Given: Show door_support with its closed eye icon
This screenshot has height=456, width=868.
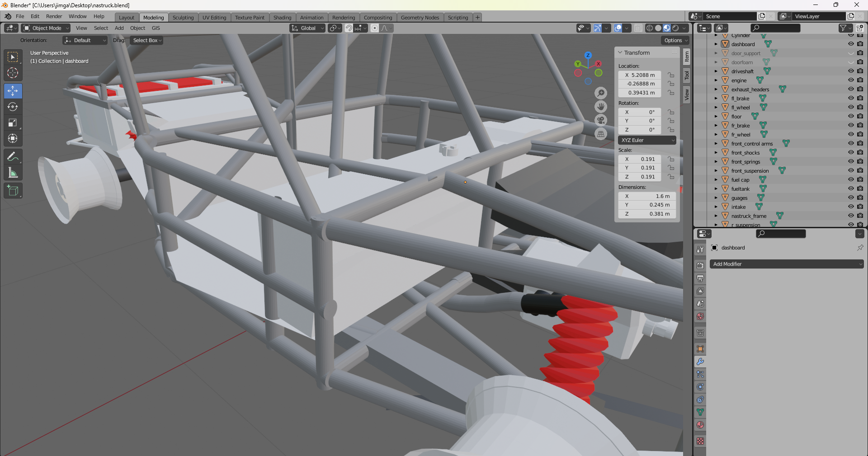Looking at the screenshot, I should 851,53.
